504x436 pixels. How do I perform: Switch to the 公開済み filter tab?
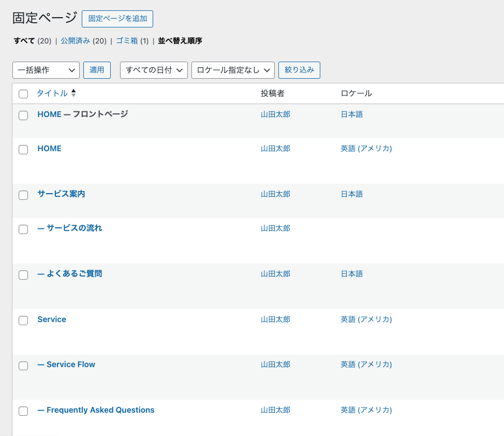[x=75, y=41]
